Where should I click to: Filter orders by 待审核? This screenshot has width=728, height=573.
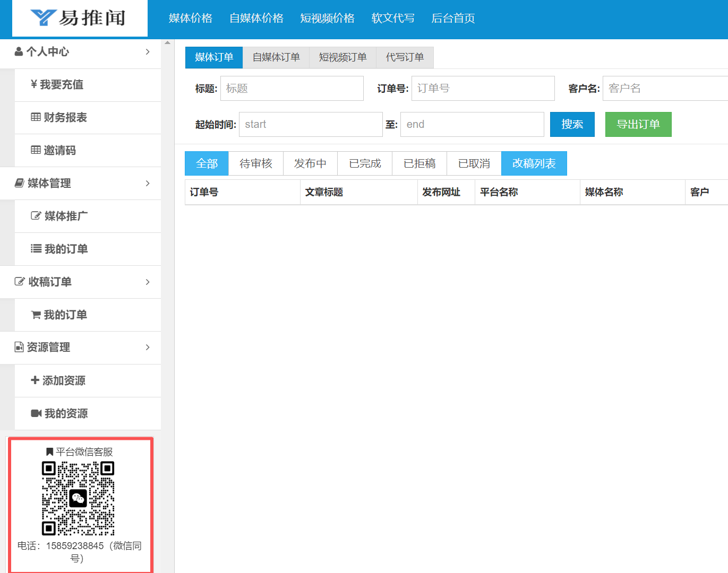pyautogui.click(x=256, y=163)
